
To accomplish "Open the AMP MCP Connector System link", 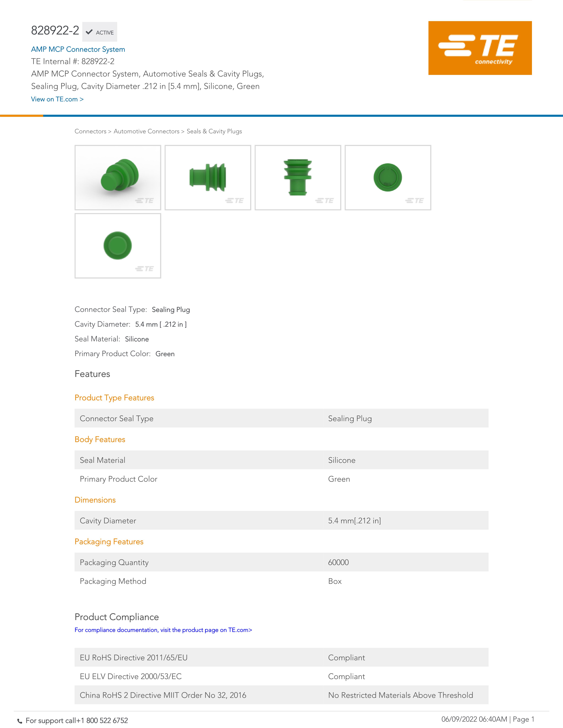I will pos(78,49).
